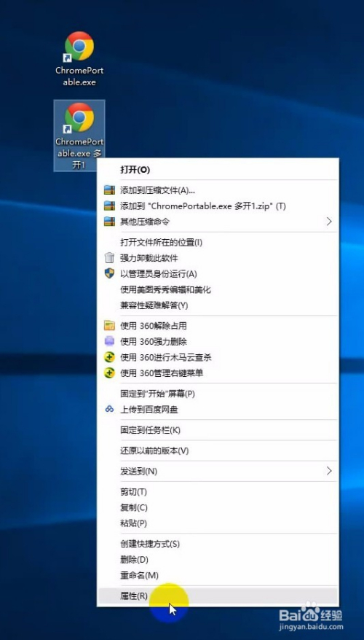Image resolution: width=364 pixels, height=640 pixels.
Task: Choose 使用美图秀秀编辑和美化
Action: point(218,290)
